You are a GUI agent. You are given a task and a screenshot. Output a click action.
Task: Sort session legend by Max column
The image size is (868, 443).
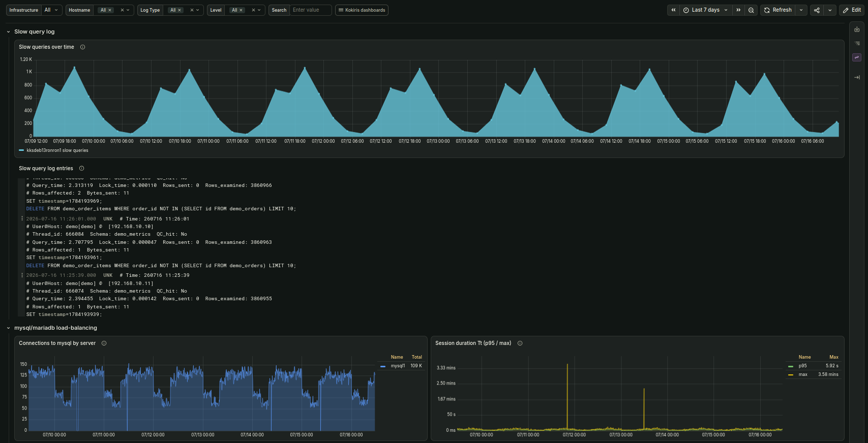pos(834,357)
